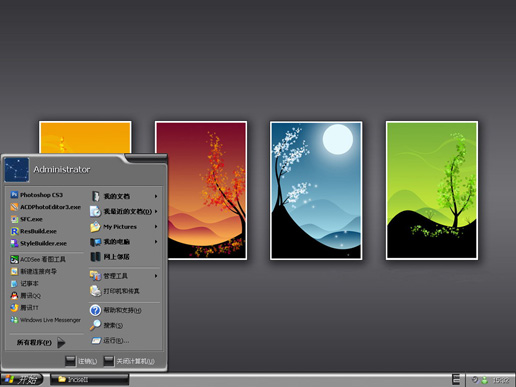This screenshot has height=387, width=516.
Task: Expand the 我的文档 submenu arrow
Action: pos(156,196)
